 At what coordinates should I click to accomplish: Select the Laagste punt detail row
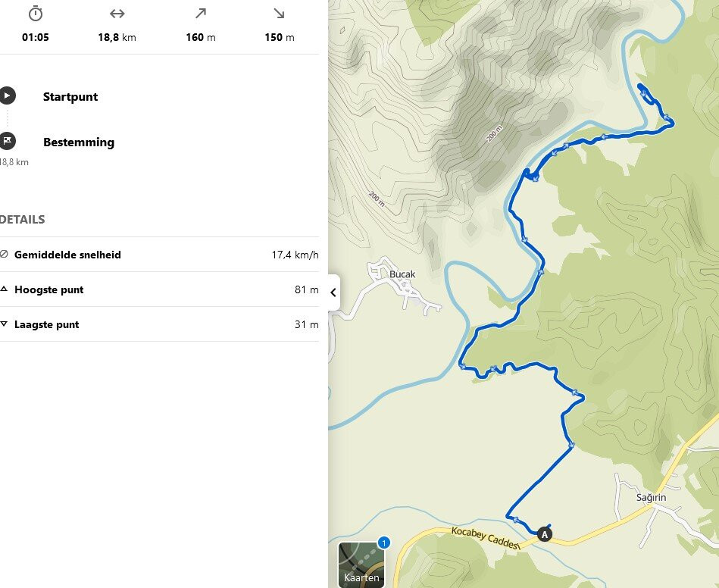pos(159,324)
